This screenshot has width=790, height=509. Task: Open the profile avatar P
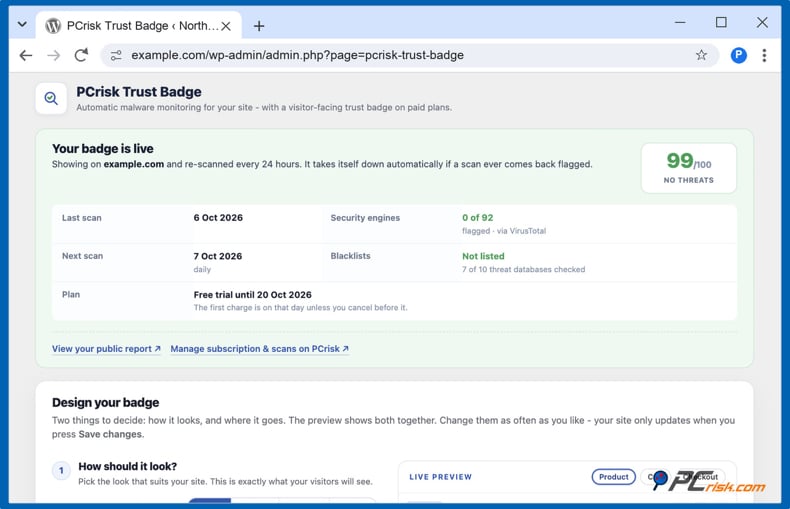click(739, 55)
